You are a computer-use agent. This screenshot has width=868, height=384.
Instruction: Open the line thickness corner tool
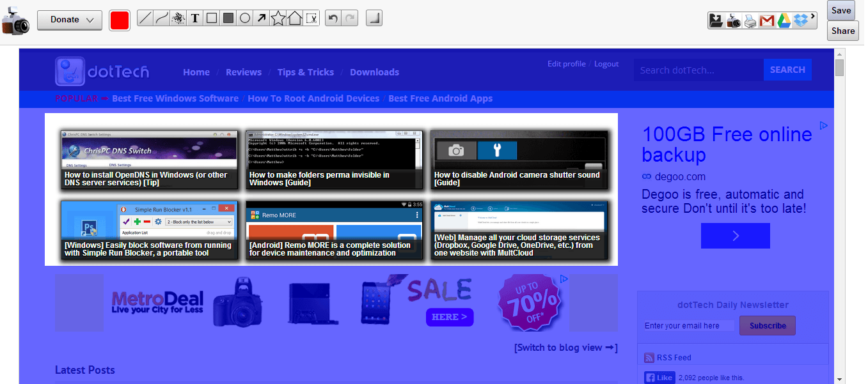(374, 19)
